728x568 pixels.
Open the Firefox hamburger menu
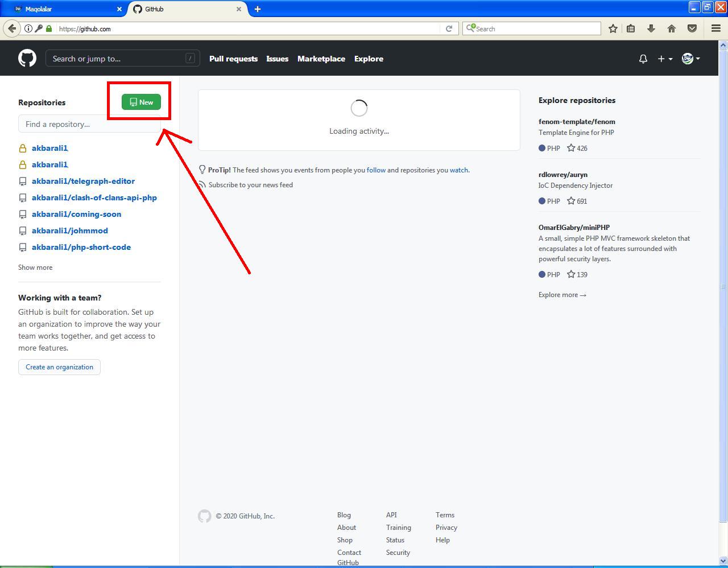pyautogui.click(x=716, y=28)
